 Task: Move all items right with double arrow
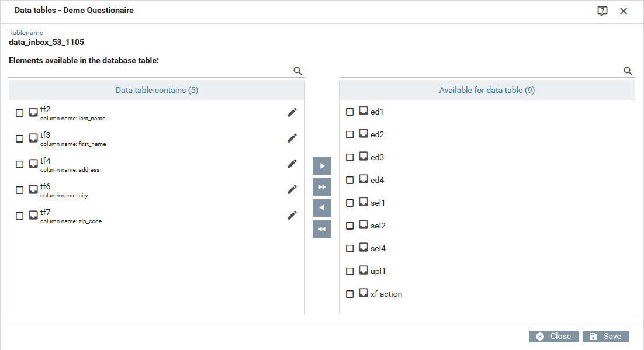[x=322, y=187]
